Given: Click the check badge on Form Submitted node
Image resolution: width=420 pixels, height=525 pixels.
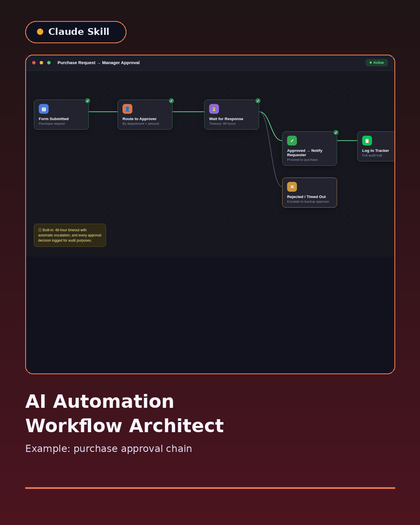Looking at the screenshot, I should pos(87,101).
